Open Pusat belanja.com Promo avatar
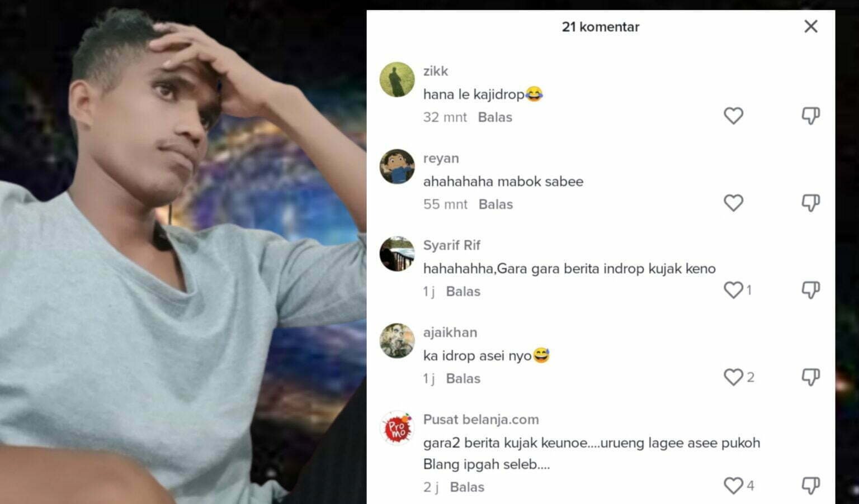 pyautogui.click(x=397, y=428)
